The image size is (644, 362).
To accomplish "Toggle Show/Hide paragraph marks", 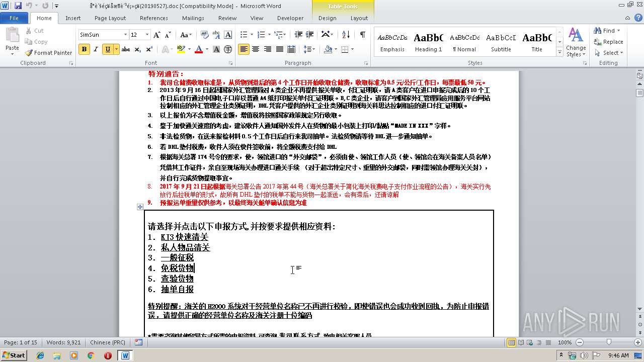I will click(362, 35).
